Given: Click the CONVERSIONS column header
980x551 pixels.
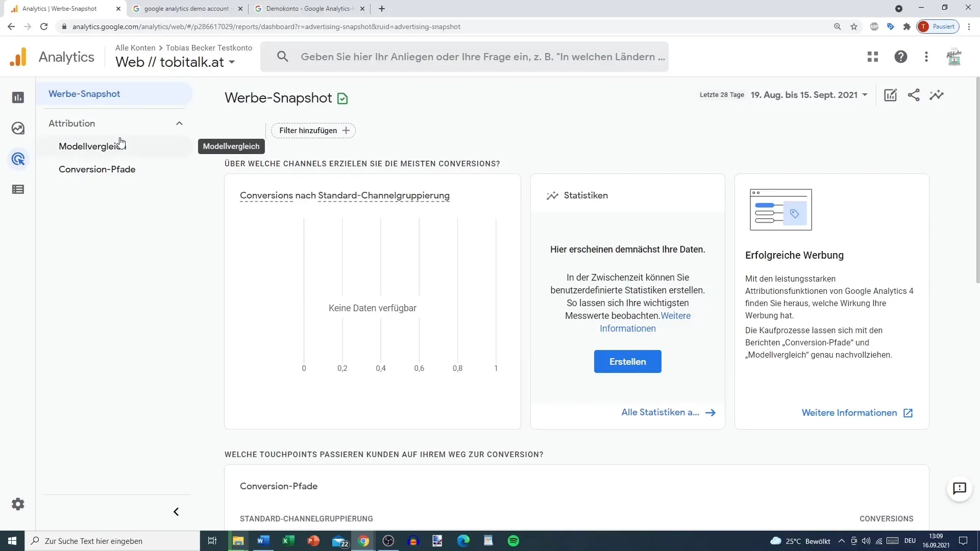Looking at the screenshot, I should [x=886, y=519].
